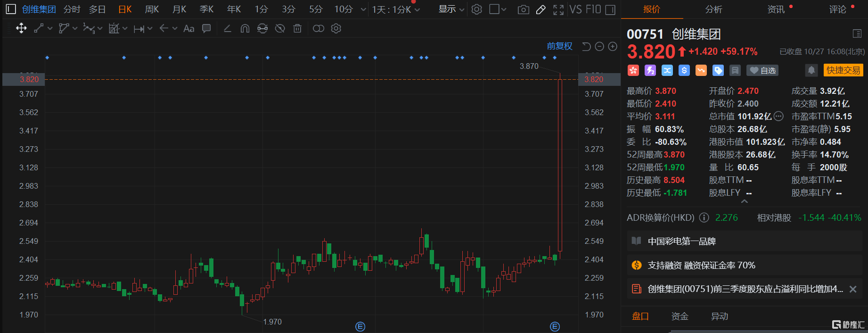The height and width of the screenshot is (333, 868).
Task: Click the purple lightning Z2 icon
Action: point(650,70)
